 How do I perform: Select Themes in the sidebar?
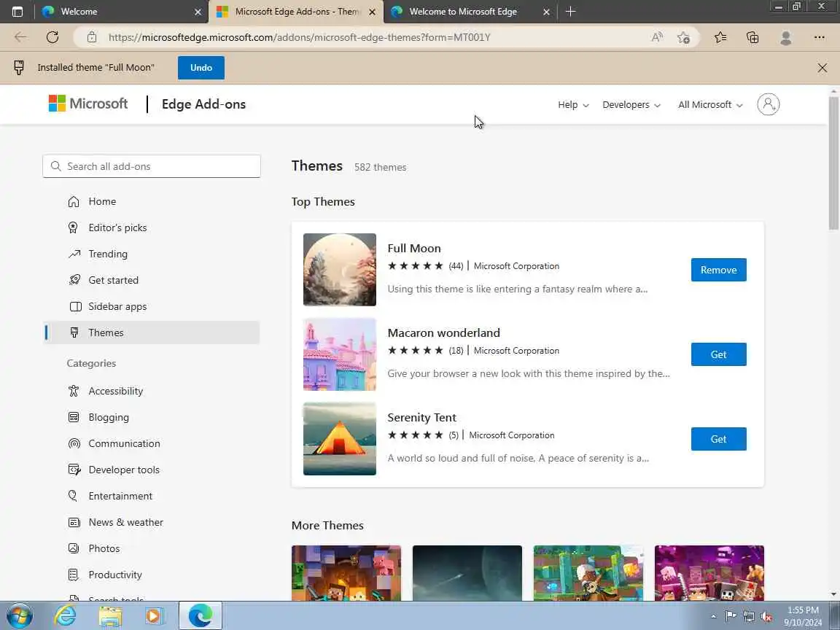152,332
